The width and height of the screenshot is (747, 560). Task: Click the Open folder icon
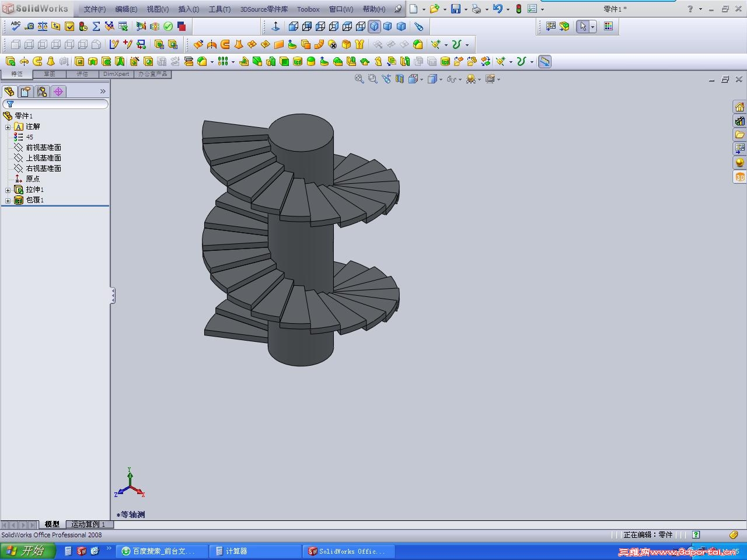coord(434,9)
